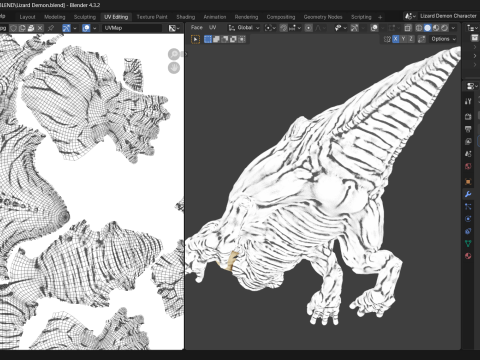Expand UV editor gizmo options dropdown
The width and height of the screenshot is (480, 360).
point(75,28)
